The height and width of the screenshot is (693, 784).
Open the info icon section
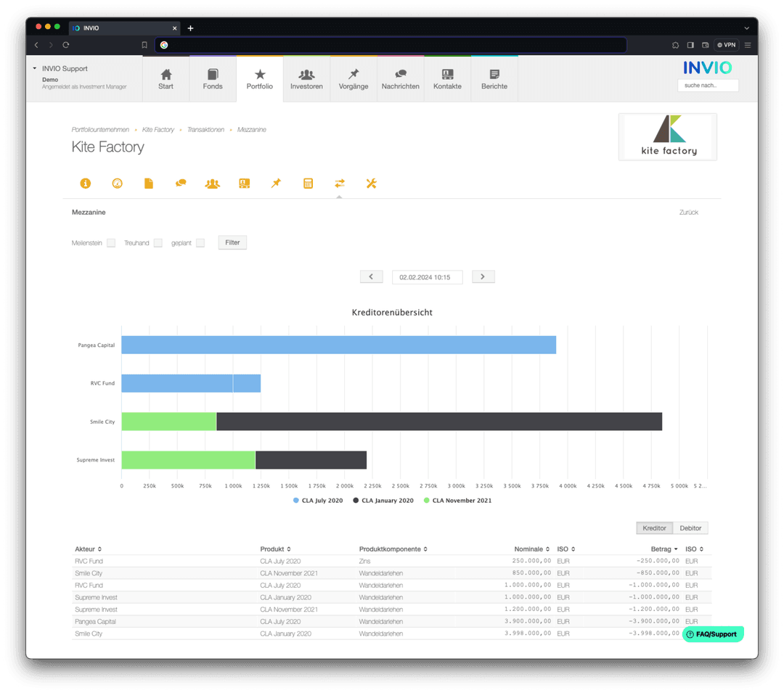tap(86, 184)
